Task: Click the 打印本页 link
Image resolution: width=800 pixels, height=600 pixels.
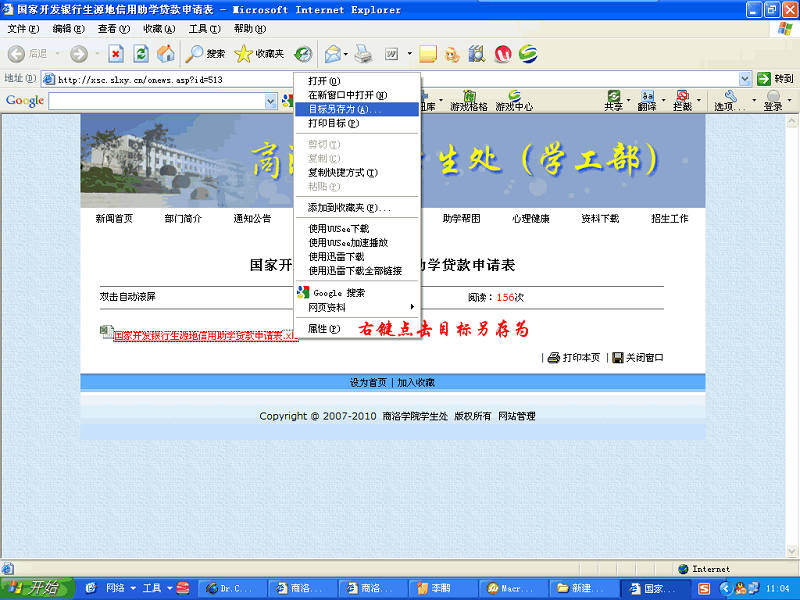Action: pyautogui.click(x=574, y=357)
